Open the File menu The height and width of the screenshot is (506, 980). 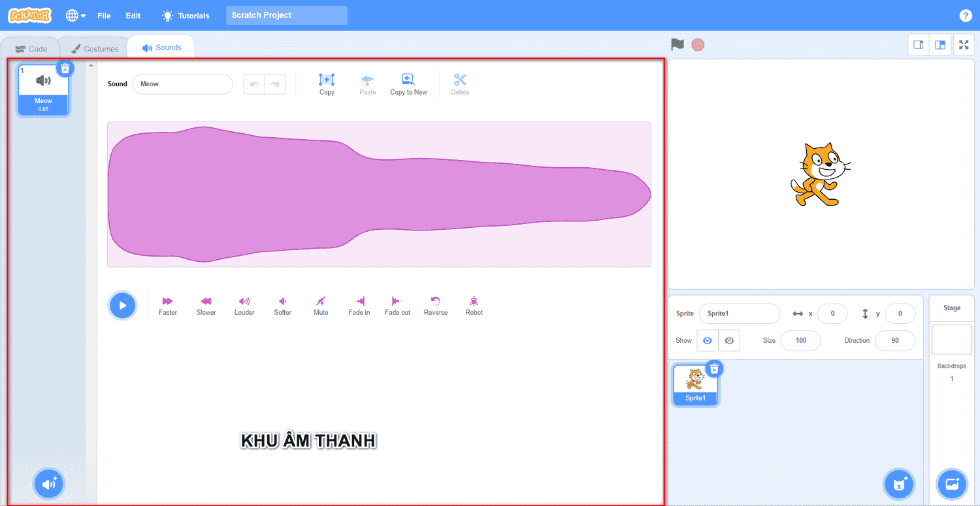[x=104, y=16]
